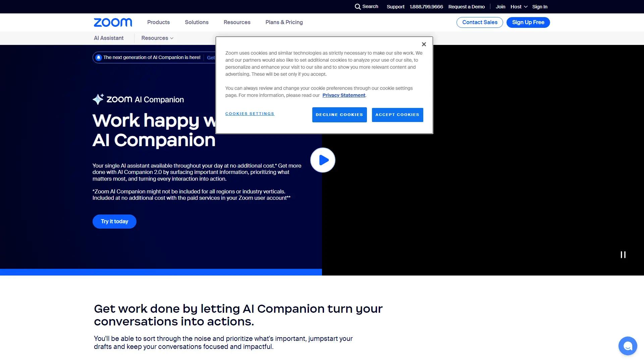
Task: Pause the hero background video
Action: [x=623, y=254]
